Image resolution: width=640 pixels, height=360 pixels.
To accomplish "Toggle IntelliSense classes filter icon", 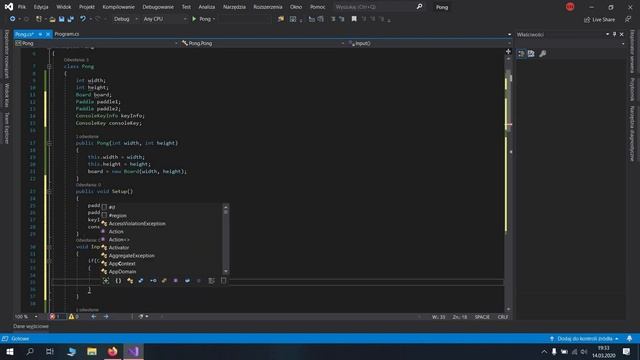I will coord(130,280).
